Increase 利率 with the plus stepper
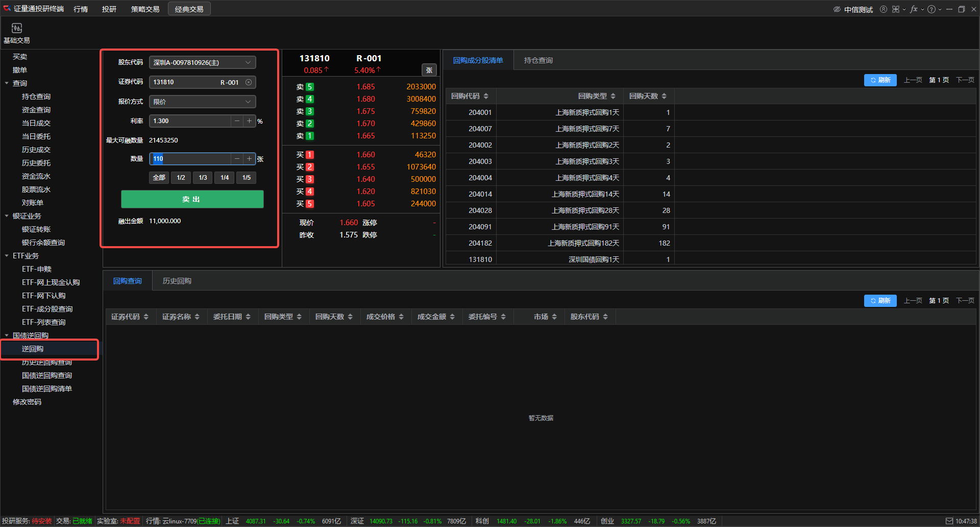The height and width of the screenshot is (527, 980). [x=249, y=121]
